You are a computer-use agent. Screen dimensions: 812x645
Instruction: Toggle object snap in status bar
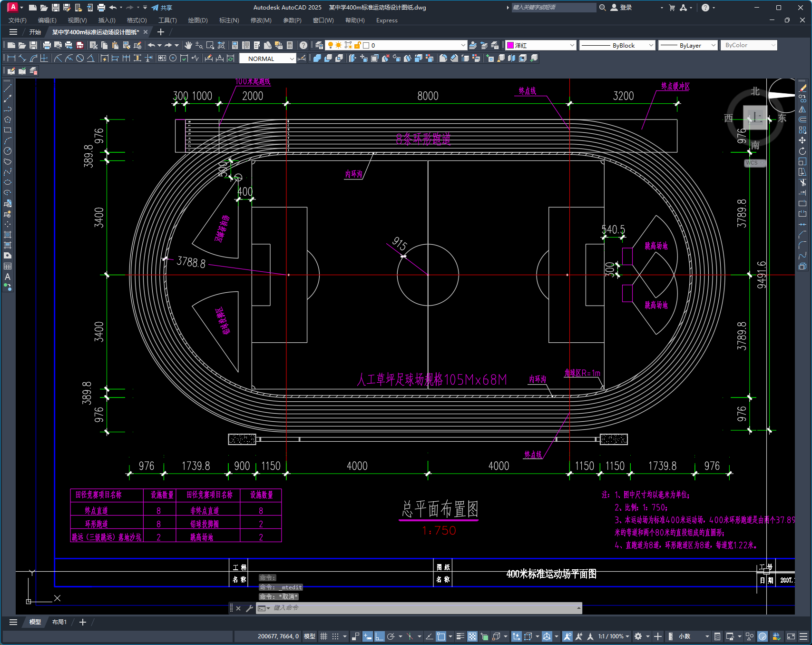pyautogui.click(x=441, y=636)
